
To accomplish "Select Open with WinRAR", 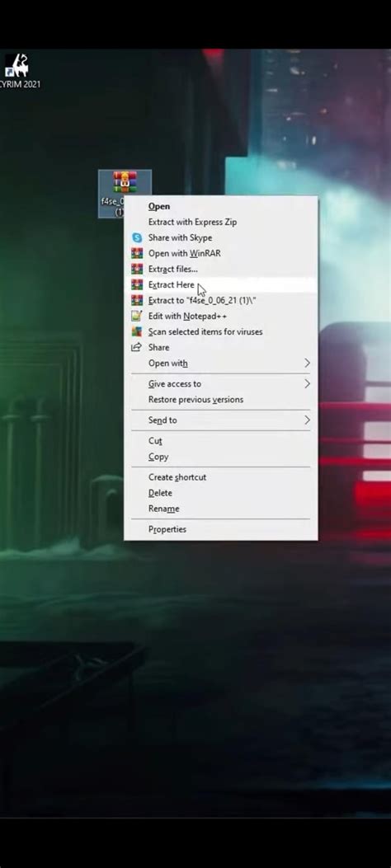I will [185, 253].
